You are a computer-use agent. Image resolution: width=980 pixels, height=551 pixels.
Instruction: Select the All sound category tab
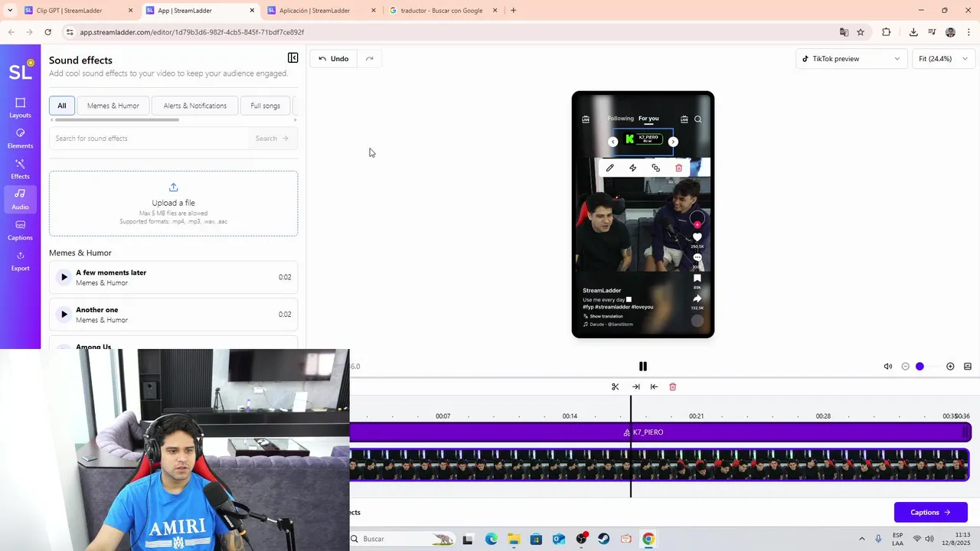[x=61, y=106]
